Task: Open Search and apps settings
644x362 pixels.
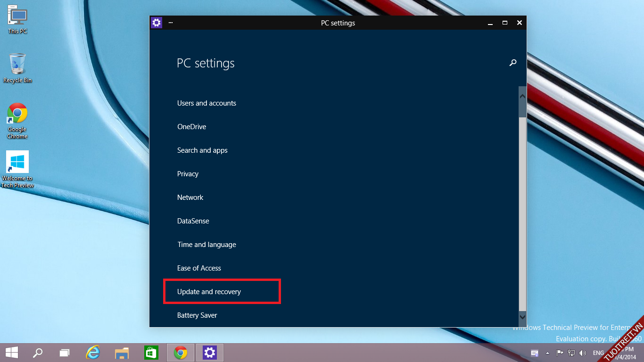Action: (202, 150)
